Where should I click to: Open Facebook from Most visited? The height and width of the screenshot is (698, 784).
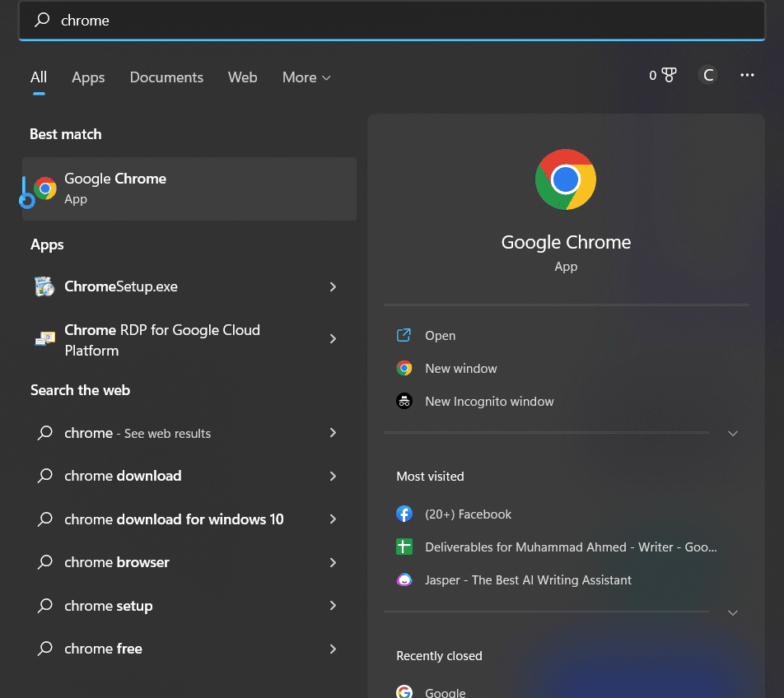468,514
